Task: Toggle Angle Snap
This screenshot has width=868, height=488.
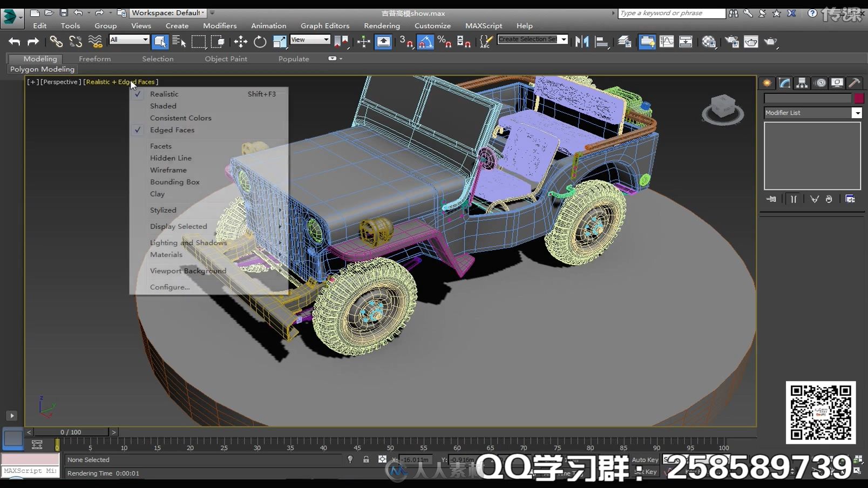Action: pyautogui.click(x=425, y=42)
